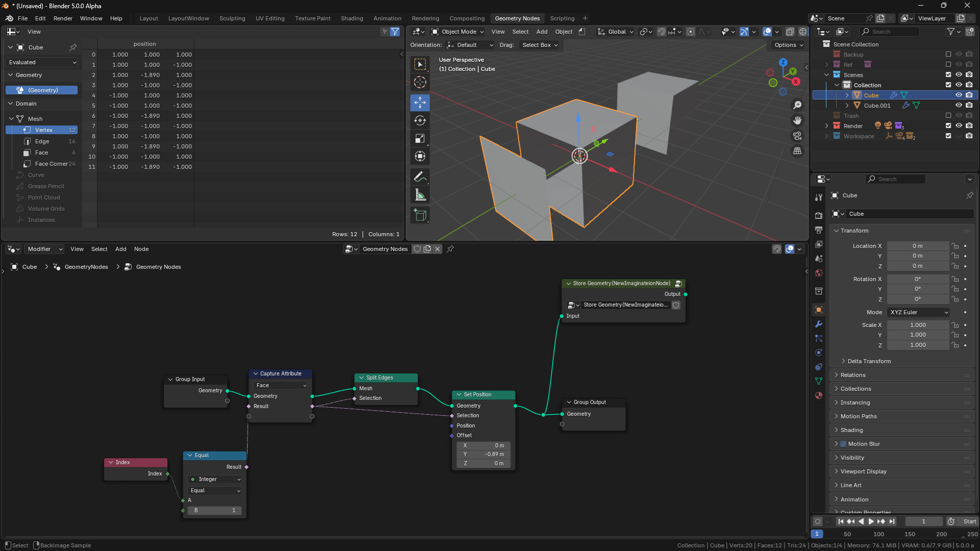The image size is (980, 551).
Task: Open the Modifiers wrench properties tab
Action: [819, 324]
